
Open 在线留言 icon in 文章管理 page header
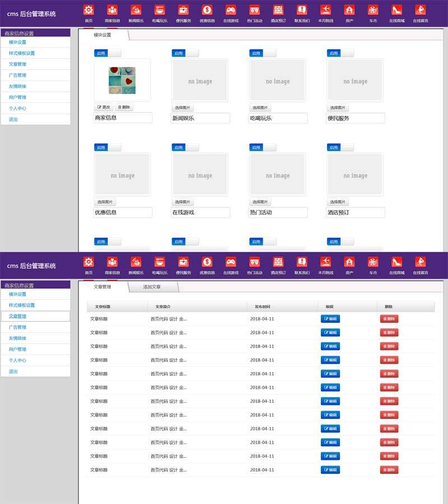tap(421, 262)
